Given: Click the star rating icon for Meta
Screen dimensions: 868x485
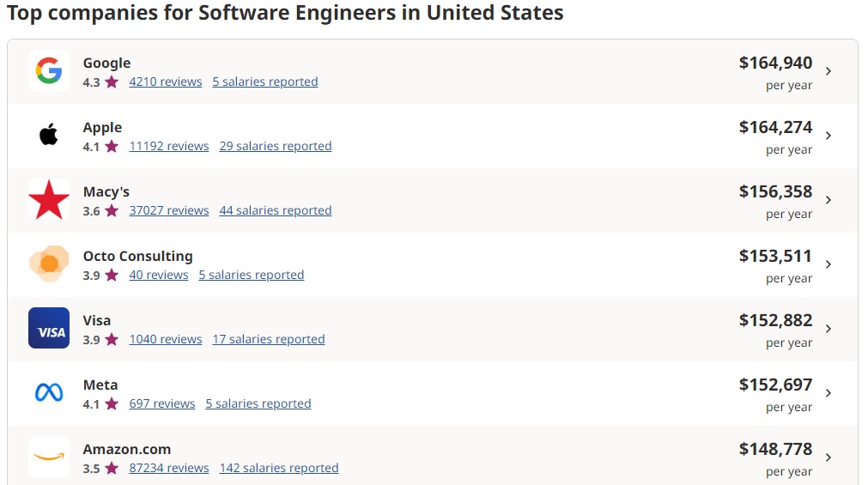Looking at the screenshot, I should [x=112, y=403].
